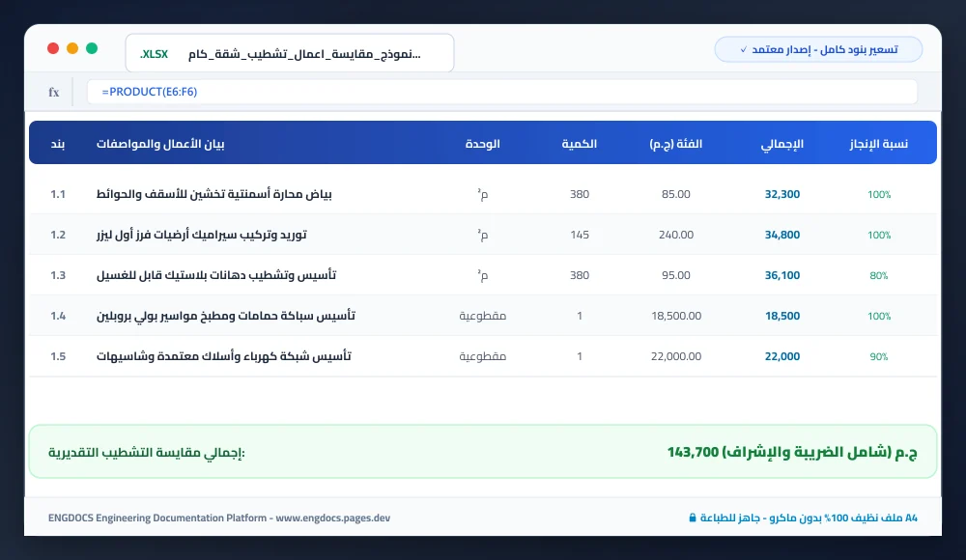Viewport: 966px width, 560px height.
Task: Click the rate value 240.00
Action: click(x=676, y=235)
